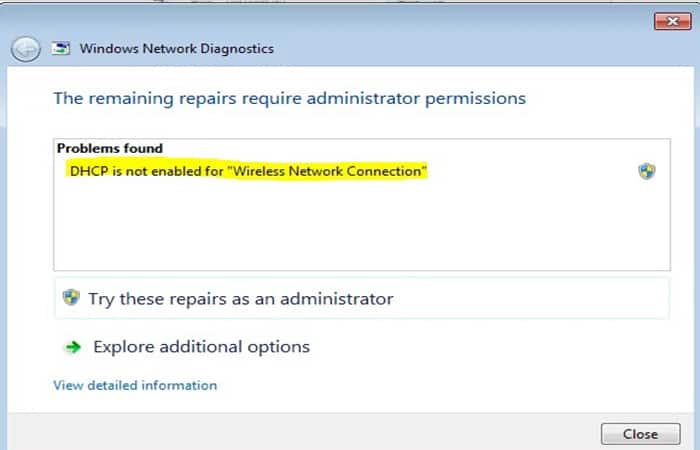Click empty space inside the Problems found list
The image size is (700, 450).
[360, 230]
